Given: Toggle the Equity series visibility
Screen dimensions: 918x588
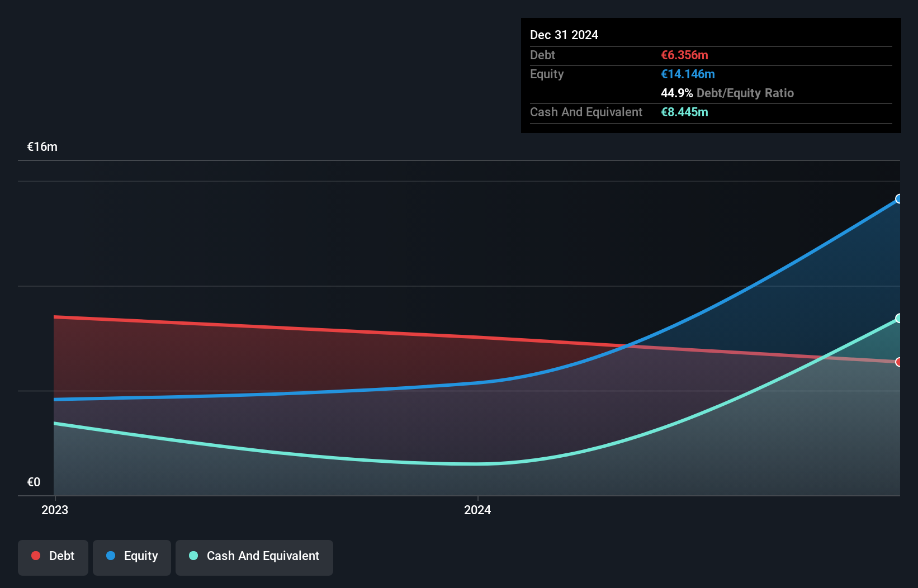Looking at the screenshot, I should (x=132, y=557).
